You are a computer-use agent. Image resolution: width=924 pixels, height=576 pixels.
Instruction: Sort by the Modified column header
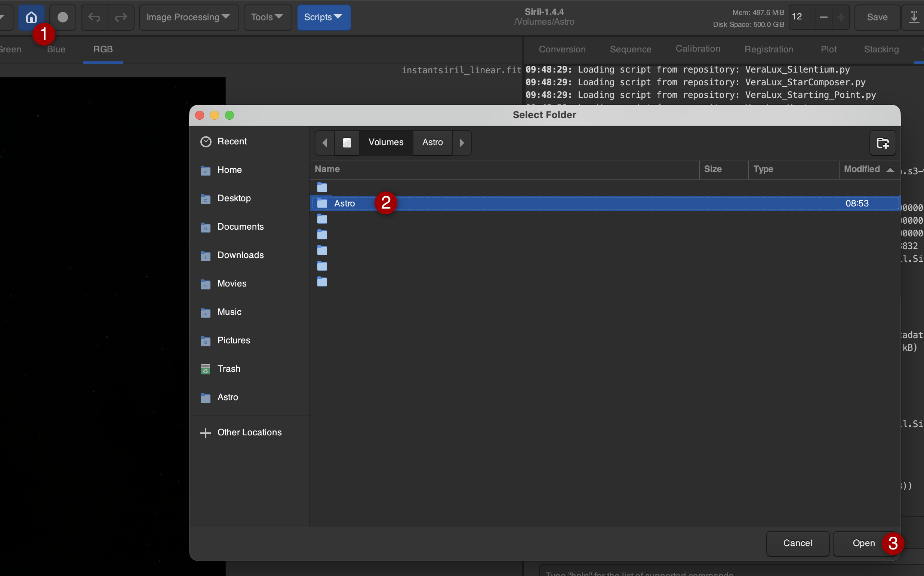click(869, 169)
